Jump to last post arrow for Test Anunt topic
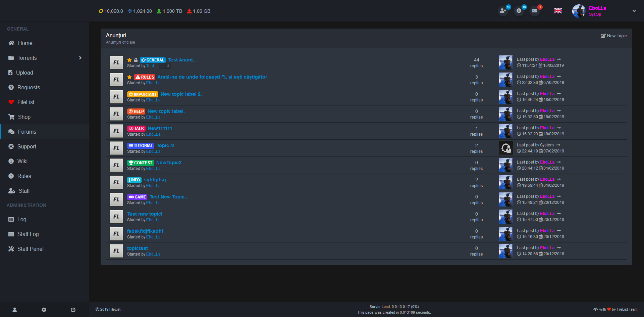This screenshot has height=317, width=644. (x=559, y=59)
